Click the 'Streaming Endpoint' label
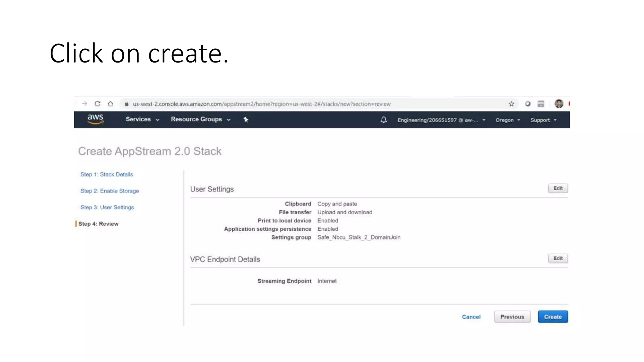644x362 pixels. point(284,281)
